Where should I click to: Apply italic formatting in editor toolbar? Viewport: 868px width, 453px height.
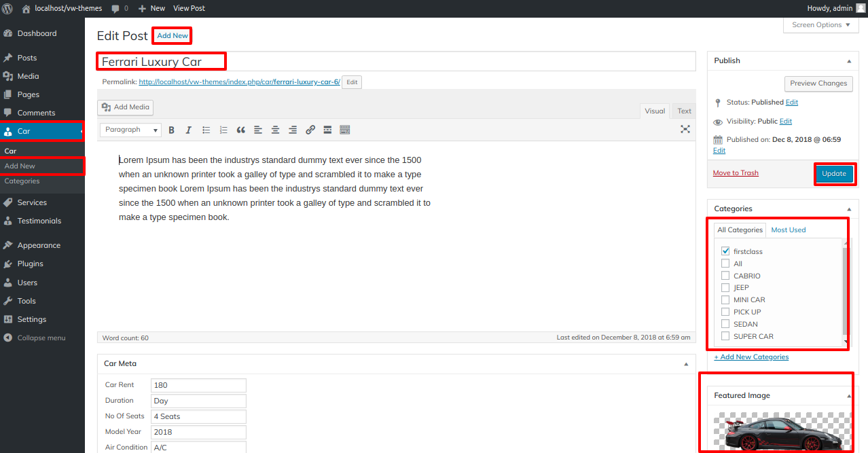coord(189,130)
